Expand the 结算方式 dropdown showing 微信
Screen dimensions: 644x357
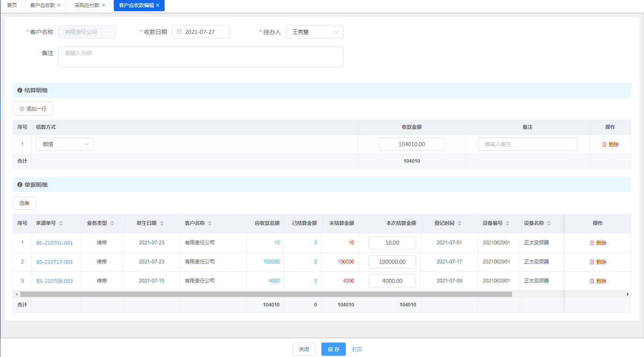point(65,144)
